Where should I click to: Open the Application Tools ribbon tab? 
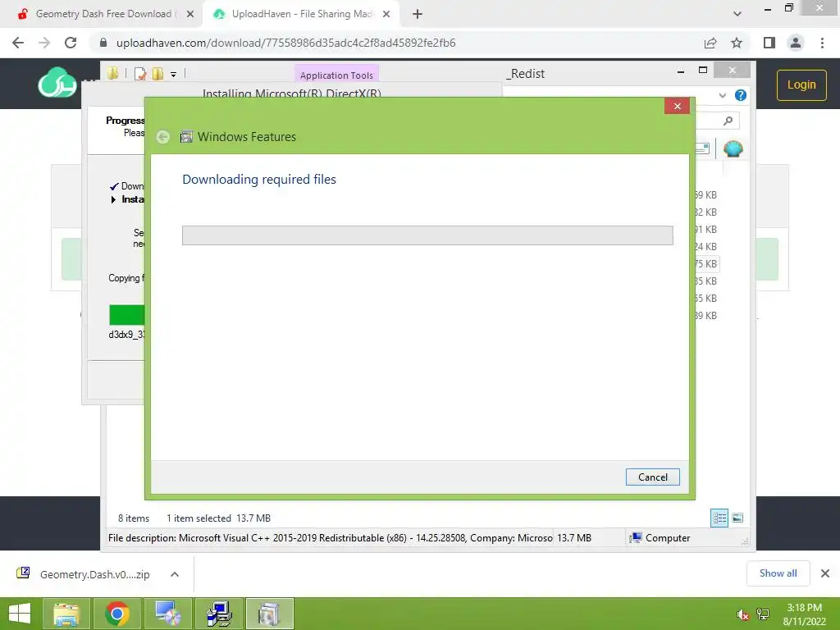click(x=336, y=75)
